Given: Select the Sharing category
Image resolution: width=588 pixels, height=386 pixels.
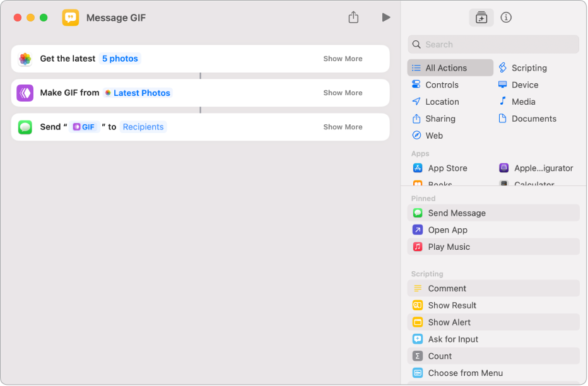Looking at the screenshot, I should click(x=434, y=119).
